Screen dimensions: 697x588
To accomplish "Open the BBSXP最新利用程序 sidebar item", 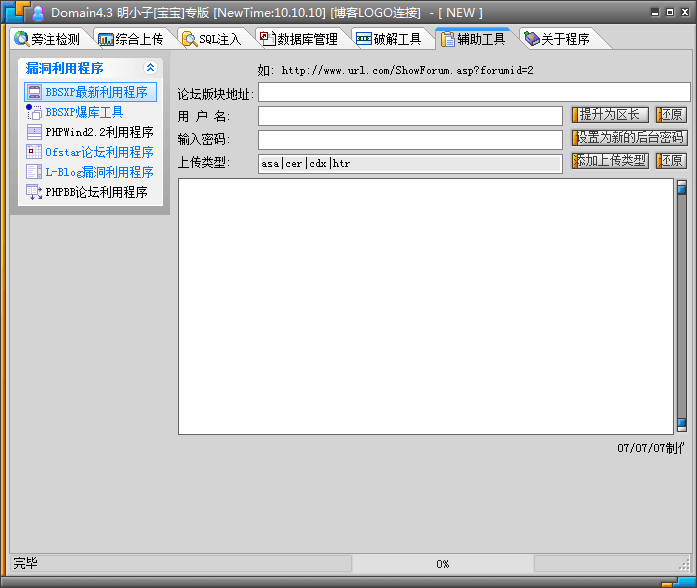I will pyautogui.click(x=96, y=92).
